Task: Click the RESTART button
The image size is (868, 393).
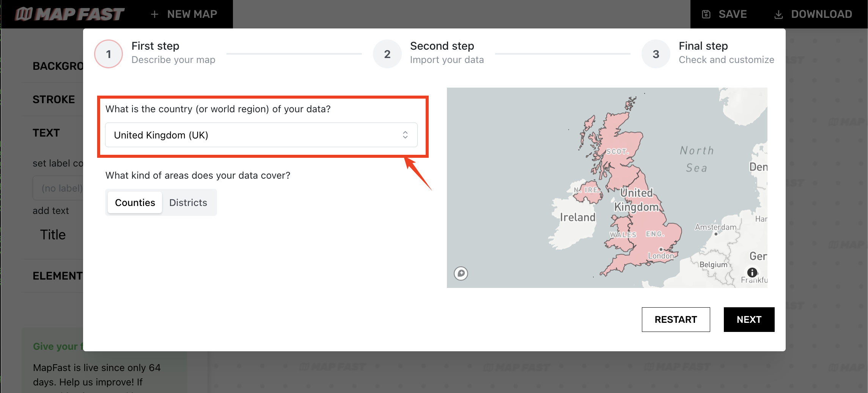Action: (x=676, y=319)
